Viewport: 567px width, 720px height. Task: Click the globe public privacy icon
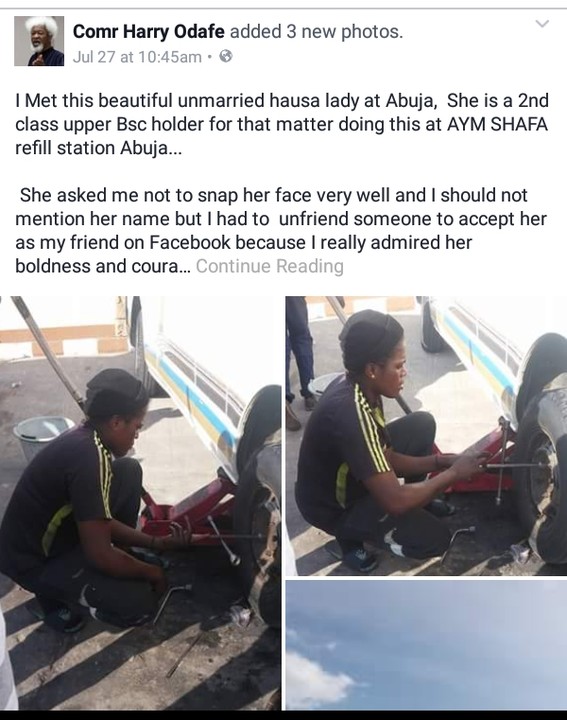[226, 56]
